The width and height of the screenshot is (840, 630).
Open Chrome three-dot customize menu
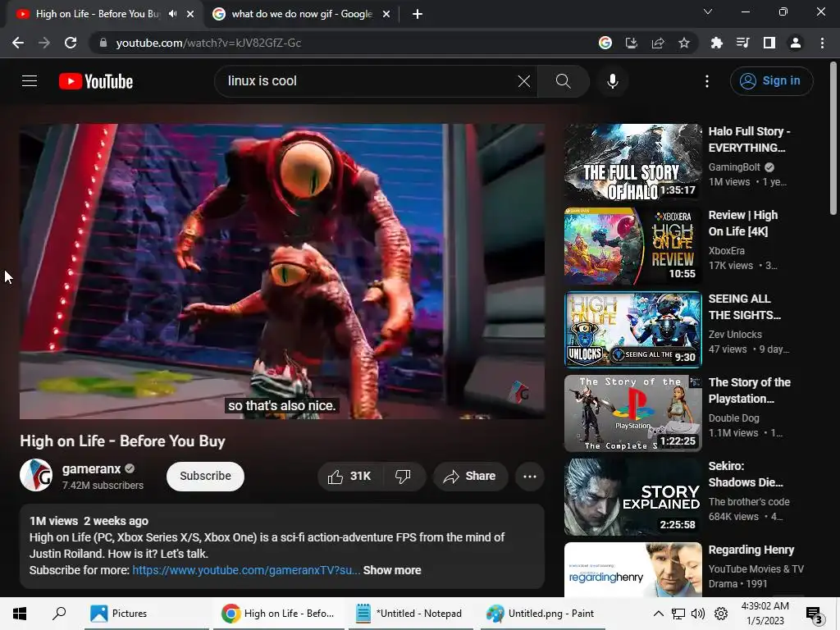(x=822, y=43)
